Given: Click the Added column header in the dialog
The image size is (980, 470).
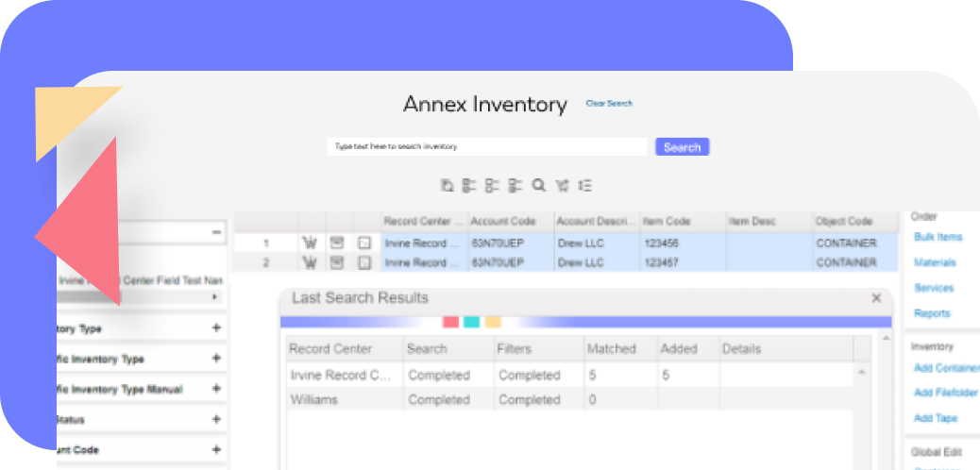Looking at the screenshot, I should [x=687, y=349].
